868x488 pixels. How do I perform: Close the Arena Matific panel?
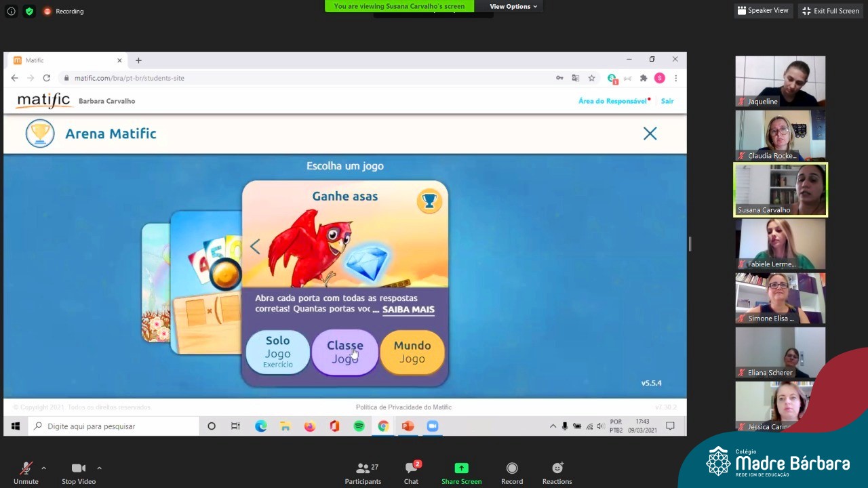click(x=650, y=134)
